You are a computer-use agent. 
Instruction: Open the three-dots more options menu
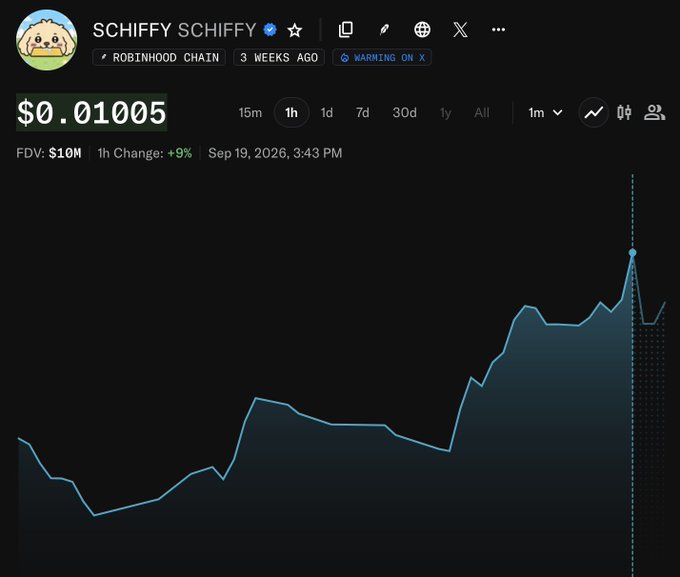click(x=498, y=30)
